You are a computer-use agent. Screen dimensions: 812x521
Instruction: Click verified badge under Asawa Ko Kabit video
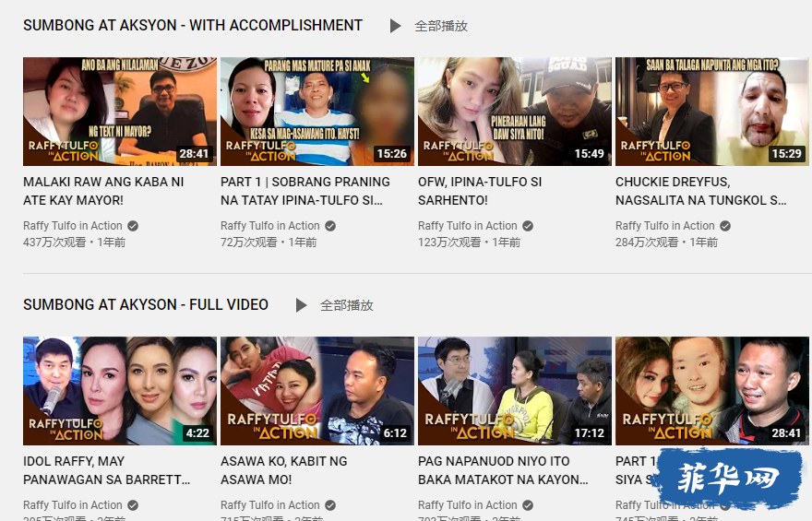[x=330, y=505]
